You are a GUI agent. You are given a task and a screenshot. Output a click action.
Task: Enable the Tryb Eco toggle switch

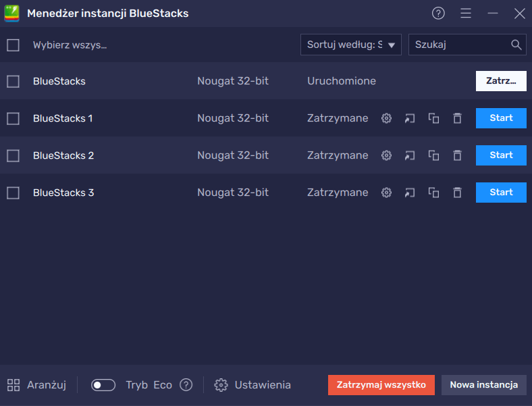coord(103,385)
